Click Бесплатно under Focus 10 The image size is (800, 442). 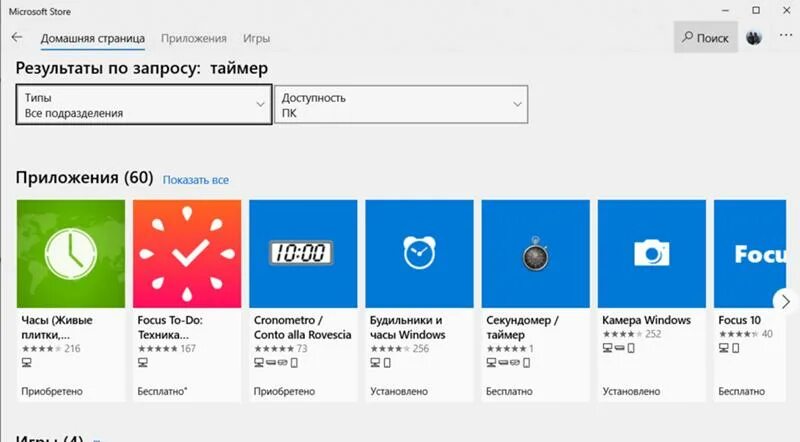(741, 391)
